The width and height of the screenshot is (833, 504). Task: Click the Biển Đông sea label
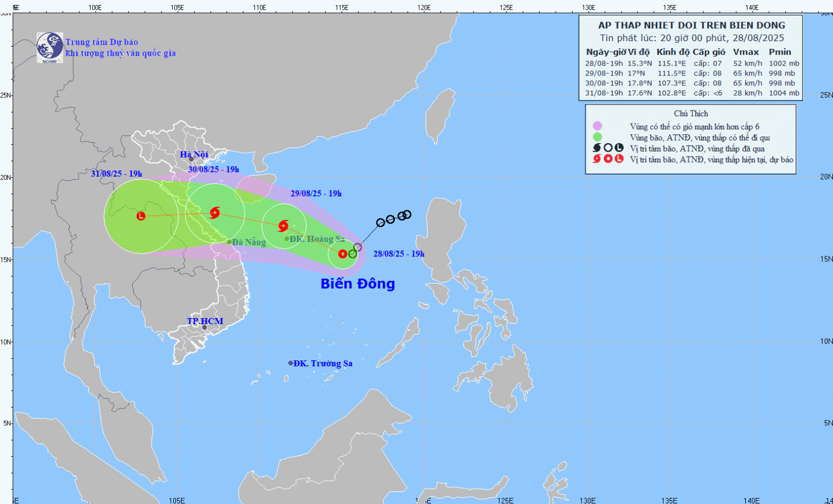pyautogui.click(x=358, y=284)
